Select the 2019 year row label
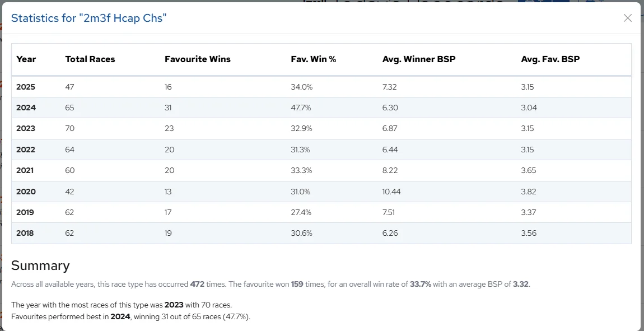Viewport: 644px width, 331px height. coord(26,212)
